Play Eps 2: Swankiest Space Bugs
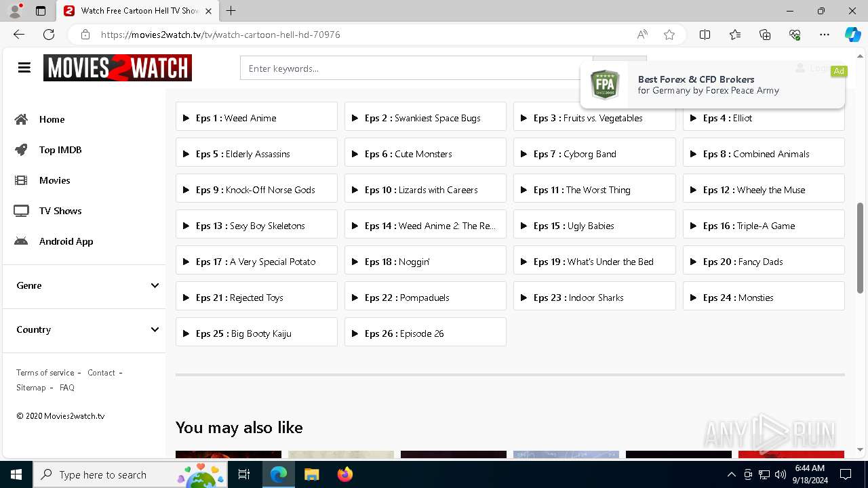This screenshot has width=868, height=488. [x=425, y=118]
